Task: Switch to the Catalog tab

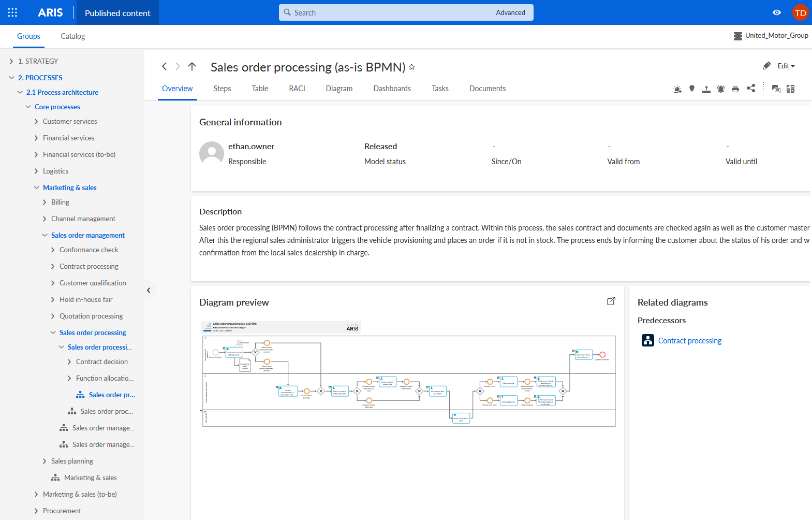Action: pyautogui.click(x=73, y=36)
